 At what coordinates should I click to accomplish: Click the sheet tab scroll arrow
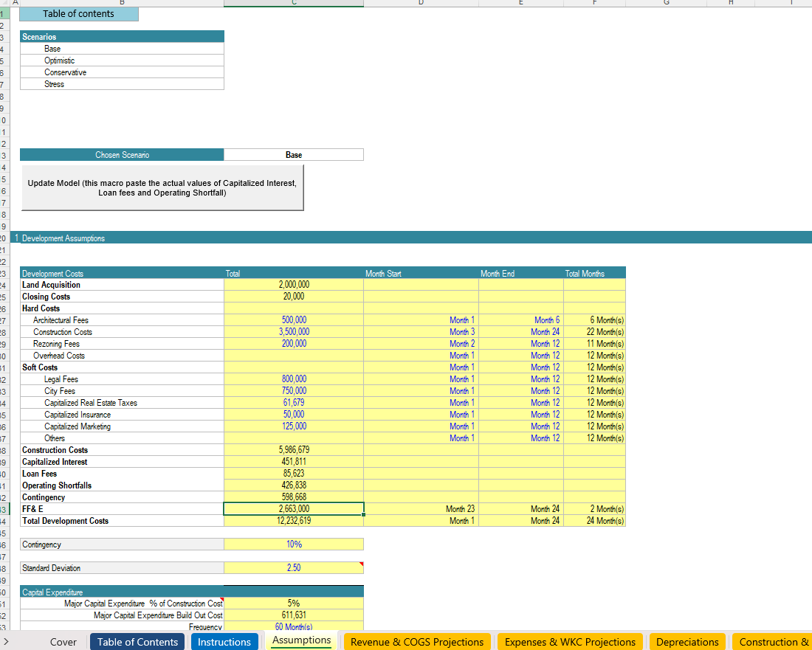tap(6, 642)
